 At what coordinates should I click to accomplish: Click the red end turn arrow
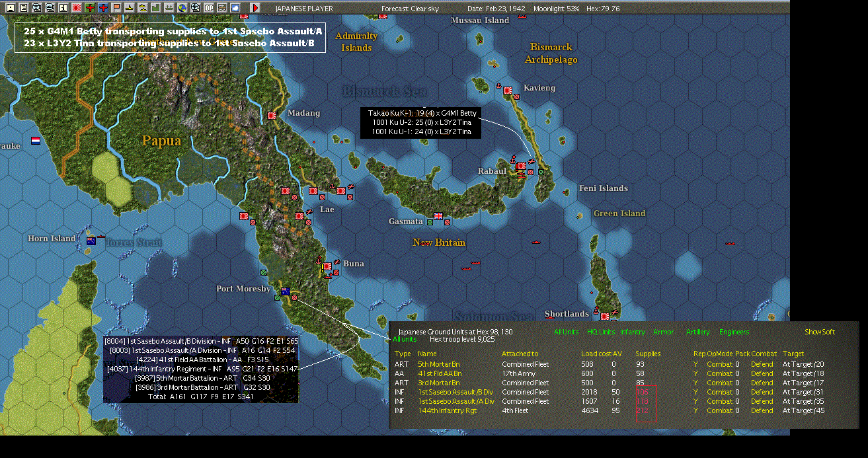(255, 8)
